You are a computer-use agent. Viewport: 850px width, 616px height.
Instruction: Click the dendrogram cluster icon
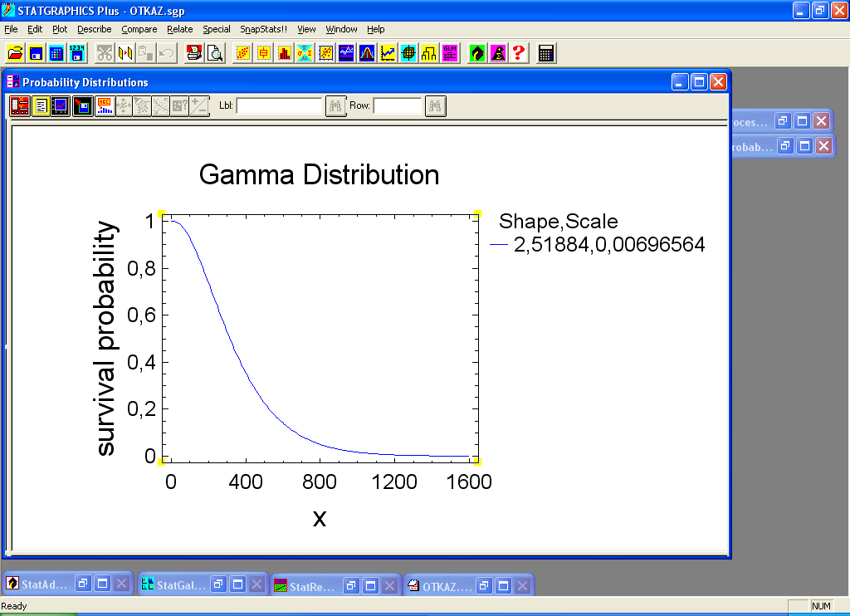tap(429, 53)
